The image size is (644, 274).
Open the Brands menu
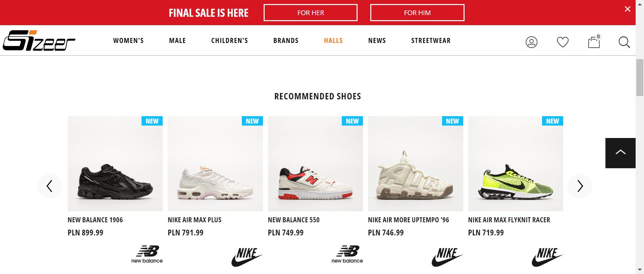click(x=286, y=41)
